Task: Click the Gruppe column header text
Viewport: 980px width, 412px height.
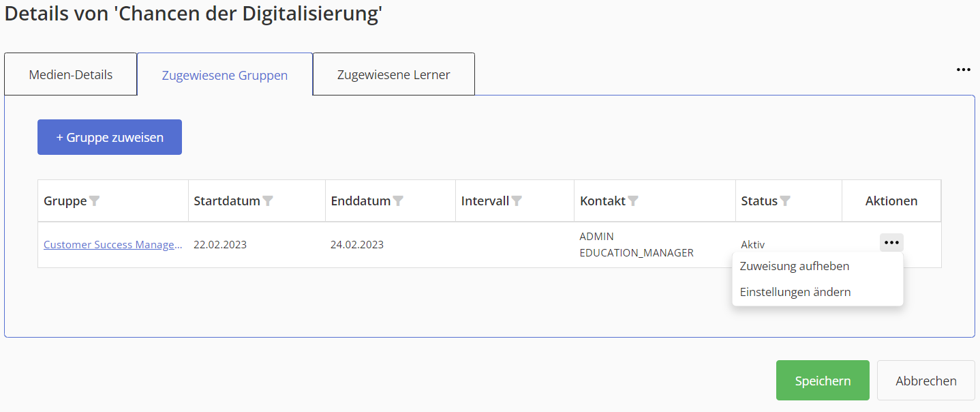Action: point(65,201)
